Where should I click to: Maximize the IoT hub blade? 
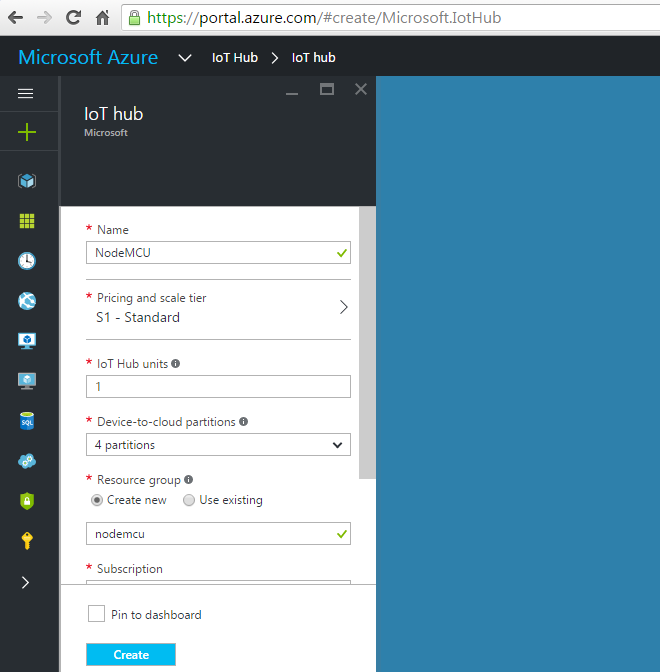[x=327, y=89]
